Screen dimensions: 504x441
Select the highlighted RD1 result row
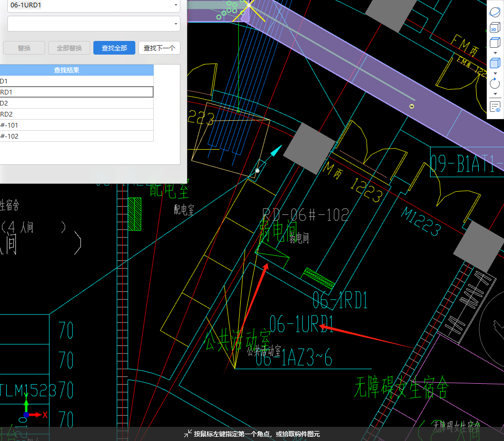[x=77, y=92]
